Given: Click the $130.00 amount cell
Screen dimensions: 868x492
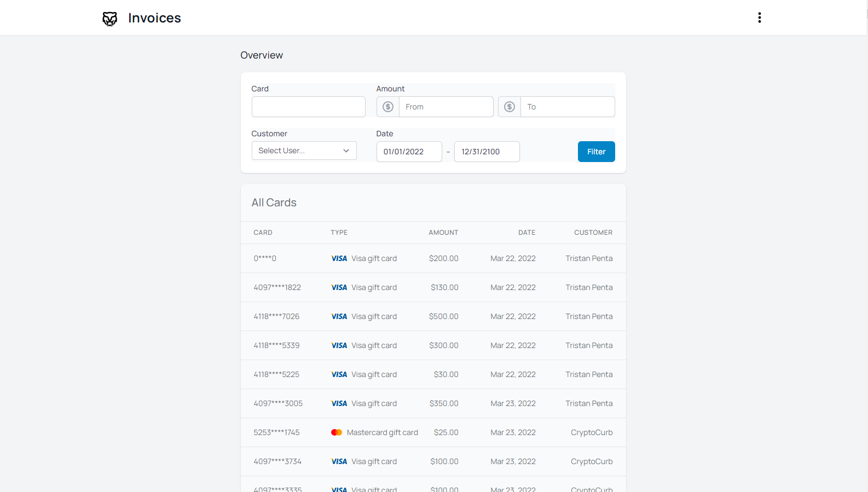Looking at the screenshot, I should point(444,287).
